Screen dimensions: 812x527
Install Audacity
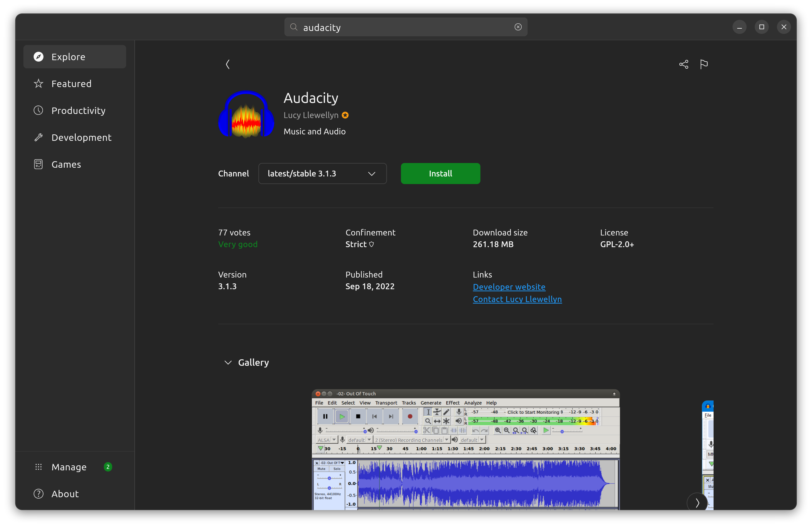(x=440, y=174)
